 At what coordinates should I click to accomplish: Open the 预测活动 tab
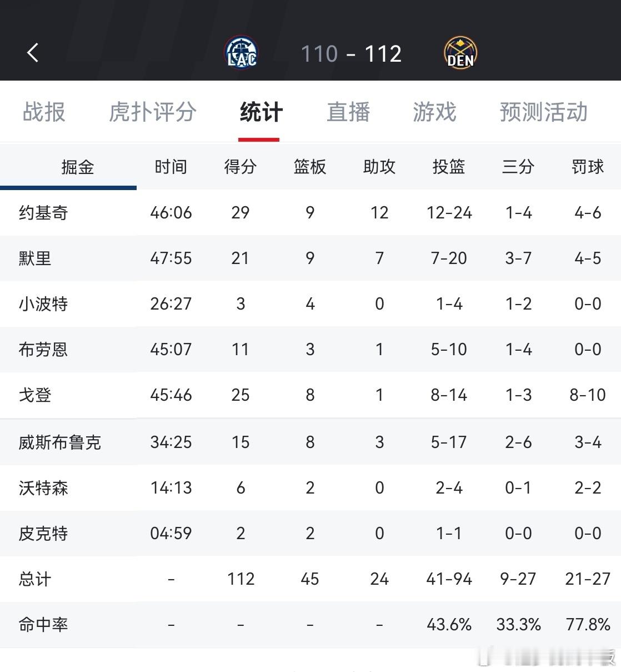(543, 112)
